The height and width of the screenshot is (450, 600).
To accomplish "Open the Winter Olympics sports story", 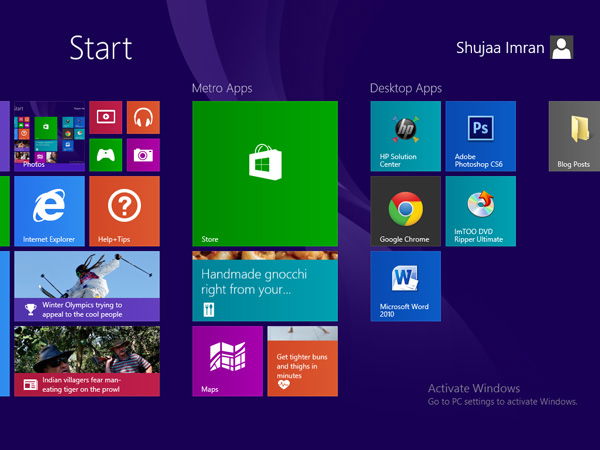I will (x=87, y=286).
